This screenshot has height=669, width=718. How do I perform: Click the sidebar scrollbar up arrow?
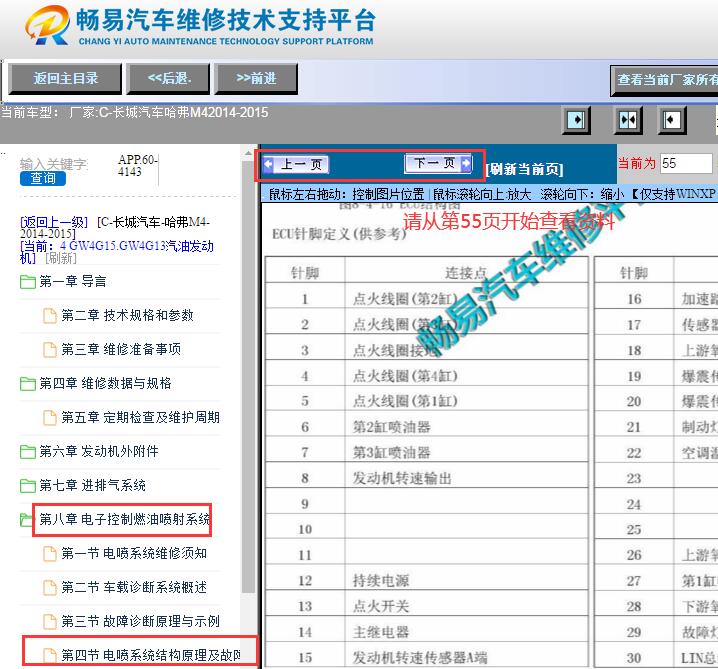pyautogui.click(x=248, y=152)
